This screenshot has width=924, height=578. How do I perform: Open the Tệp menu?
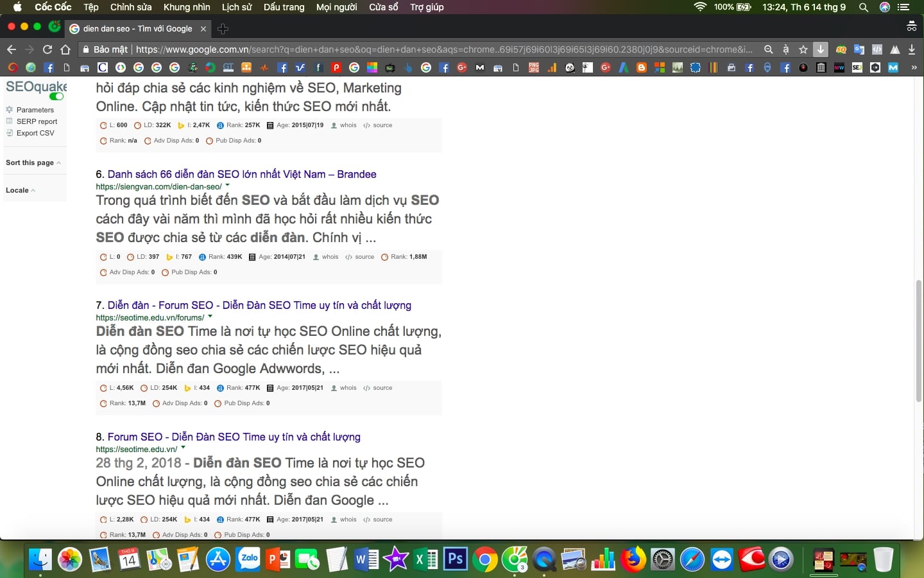click(x=90, y=7)
